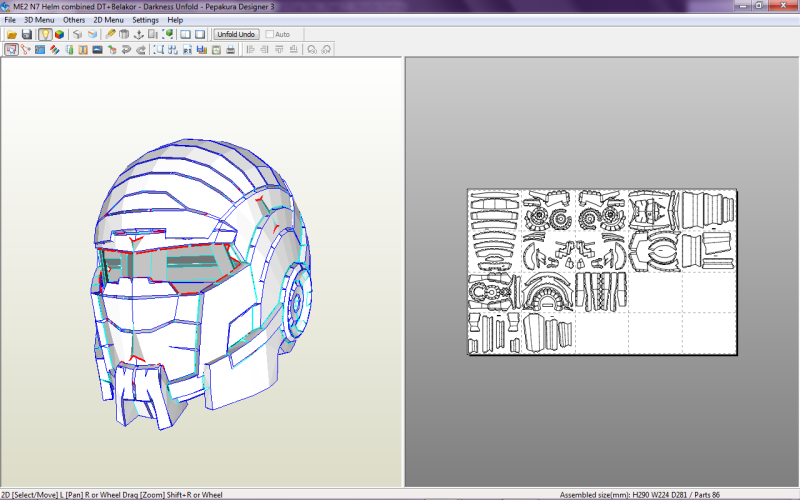Open the 2D Menu
This screenshot has height=500, width=800.
108,20
